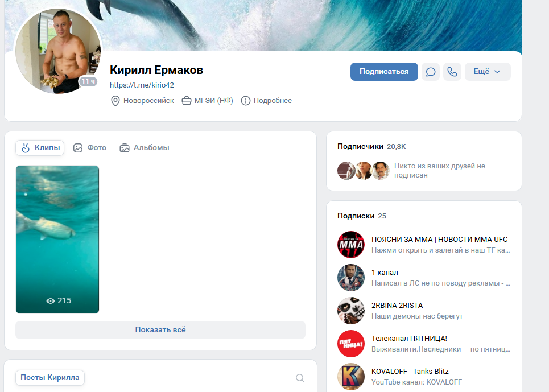Click the clips icon on Клипы tab

click(x=25, y=147)
